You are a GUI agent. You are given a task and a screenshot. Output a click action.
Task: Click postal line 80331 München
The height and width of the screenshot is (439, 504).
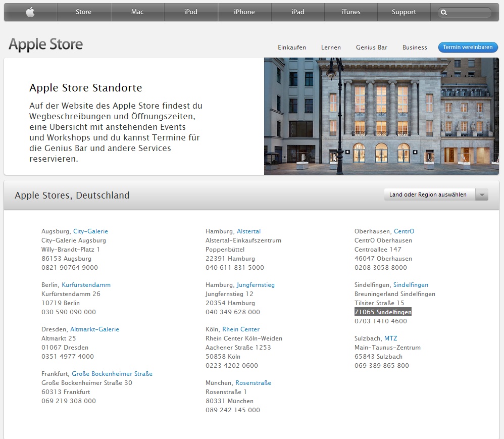point(230,401)
